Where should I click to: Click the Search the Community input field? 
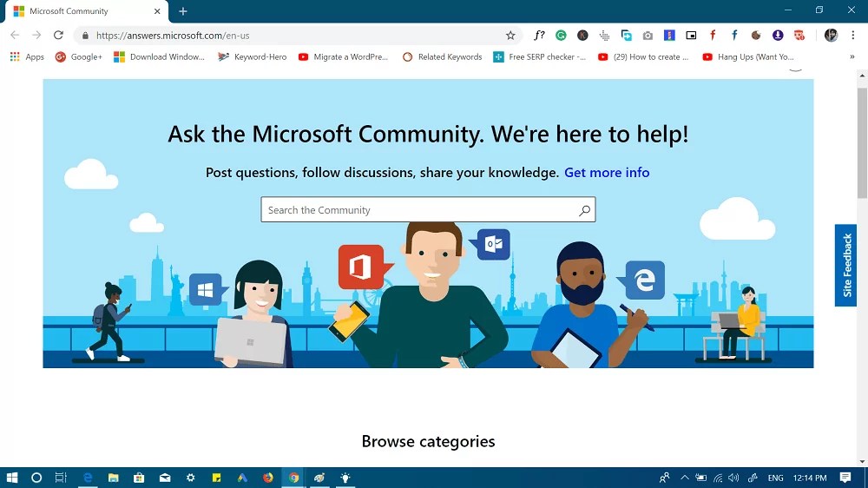428,210
